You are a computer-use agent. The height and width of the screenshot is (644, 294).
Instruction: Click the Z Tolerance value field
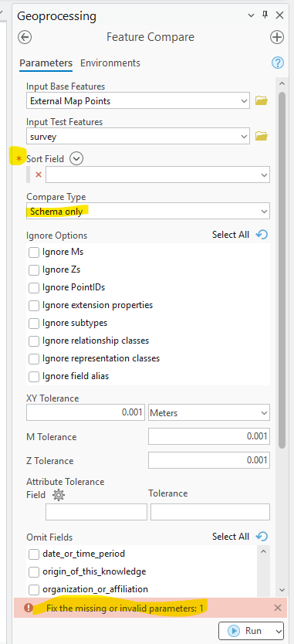click(209, 460)
